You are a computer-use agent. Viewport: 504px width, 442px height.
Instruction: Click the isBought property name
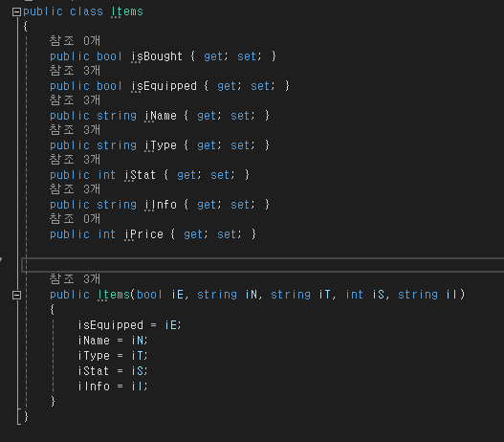pos(157,56)
